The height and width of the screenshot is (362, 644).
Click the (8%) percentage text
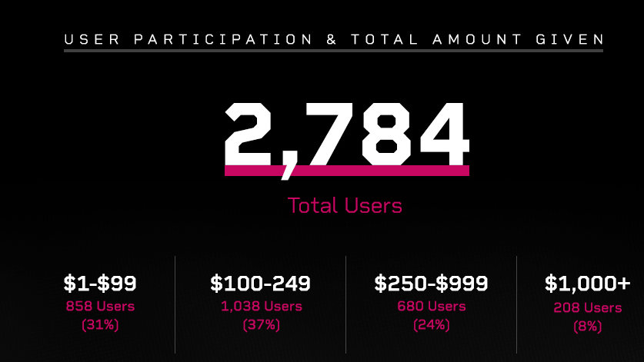tap(587, 327)
